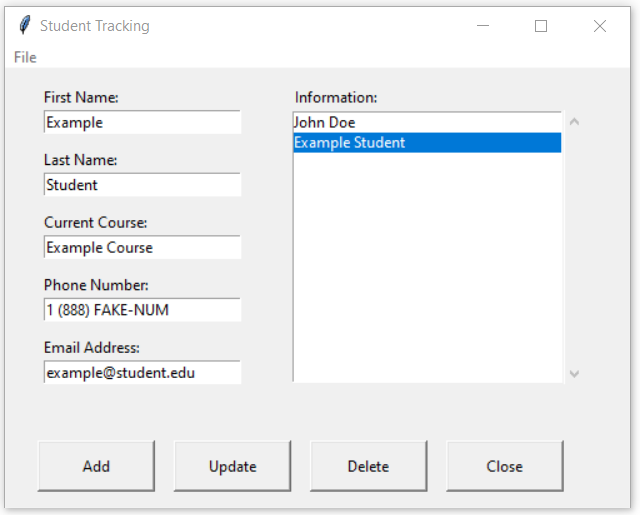Click the Phone Number field
This screenshot has height=515, width=640.
(142, 310)
